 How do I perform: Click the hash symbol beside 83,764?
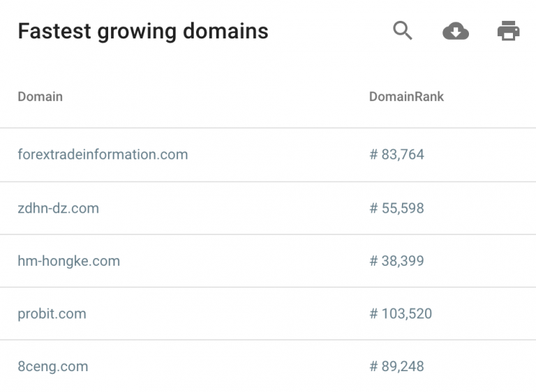coord(373,154)
